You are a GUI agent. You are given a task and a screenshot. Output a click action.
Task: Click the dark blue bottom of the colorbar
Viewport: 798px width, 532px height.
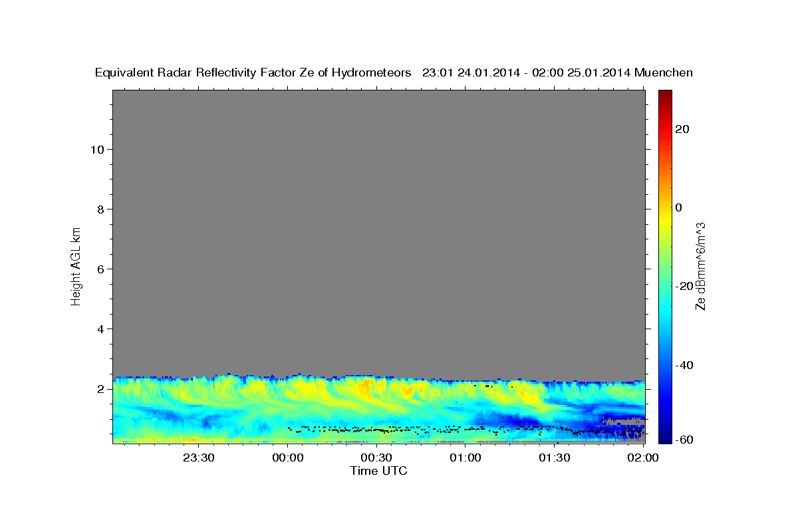pyautogui.click(x=664, y=436)
